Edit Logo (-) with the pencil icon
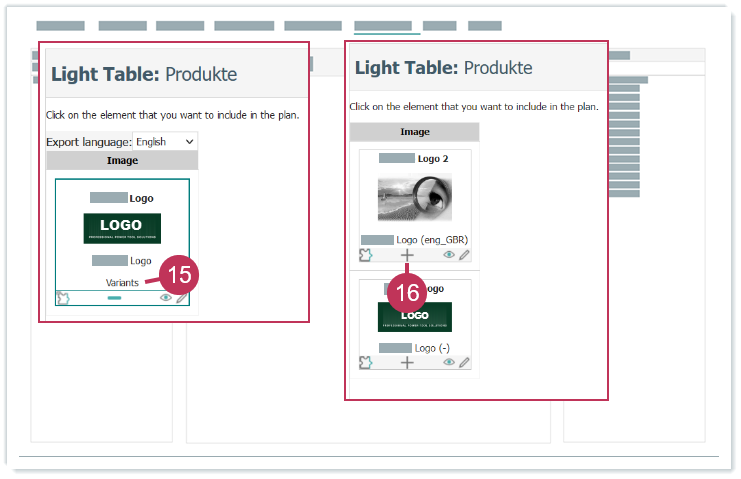 click(x=464, y=363)
